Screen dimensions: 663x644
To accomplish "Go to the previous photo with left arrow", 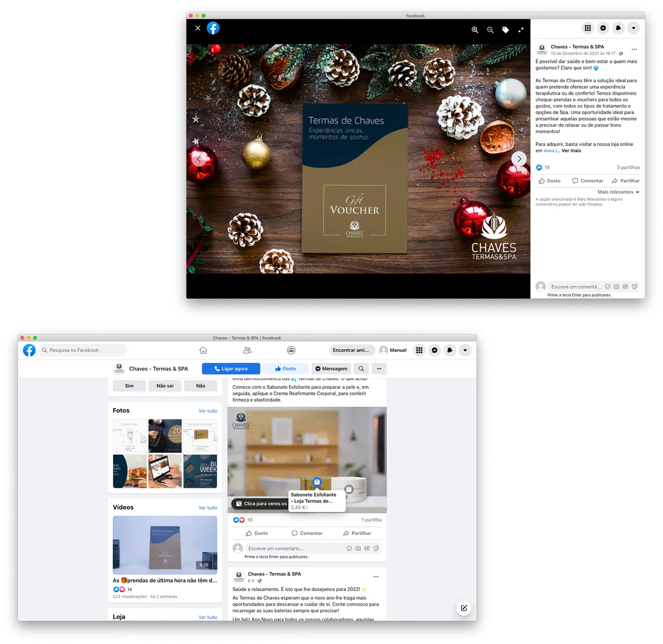I will (199, 159).
